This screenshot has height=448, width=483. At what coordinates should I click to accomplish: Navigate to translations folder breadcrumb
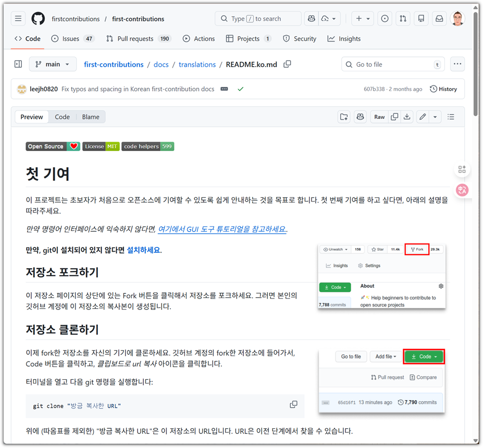point(197,65)
